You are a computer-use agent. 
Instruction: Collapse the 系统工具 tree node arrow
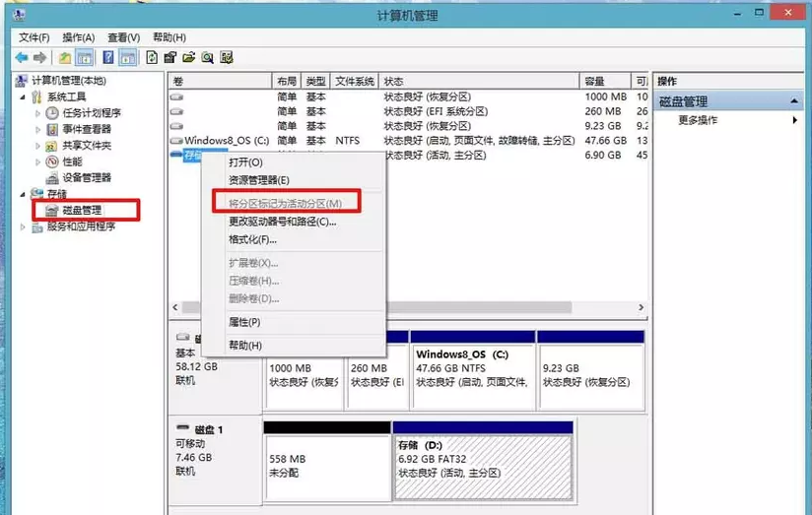[x=23, y=97]
